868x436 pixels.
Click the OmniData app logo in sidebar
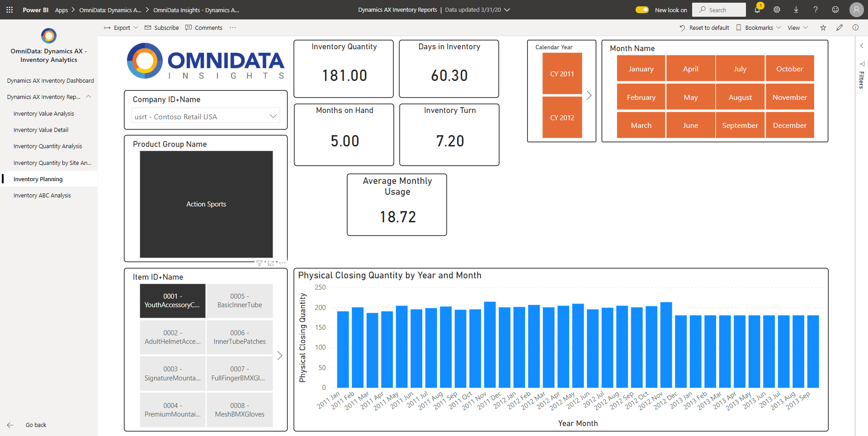[x=49, y=36]
